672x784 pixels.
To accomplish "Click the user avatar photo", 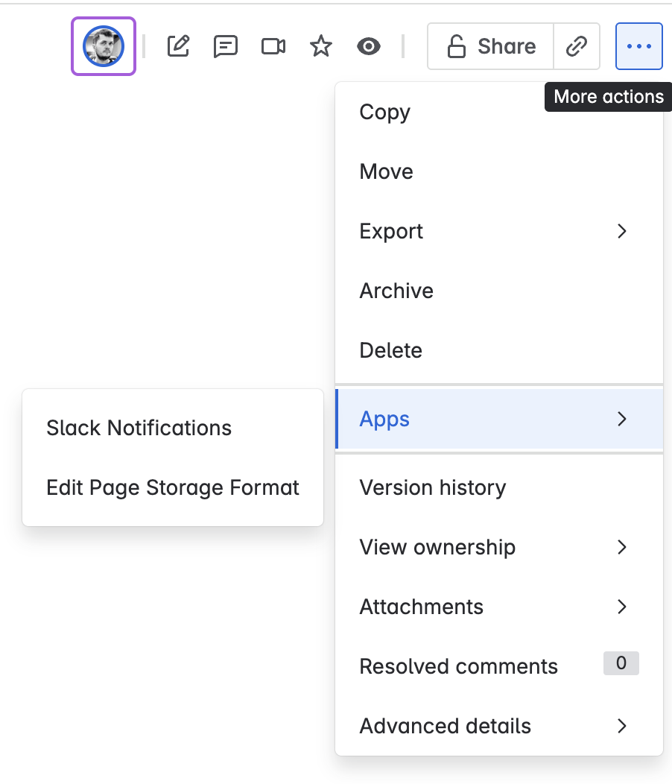I will (x=104, y=46).
